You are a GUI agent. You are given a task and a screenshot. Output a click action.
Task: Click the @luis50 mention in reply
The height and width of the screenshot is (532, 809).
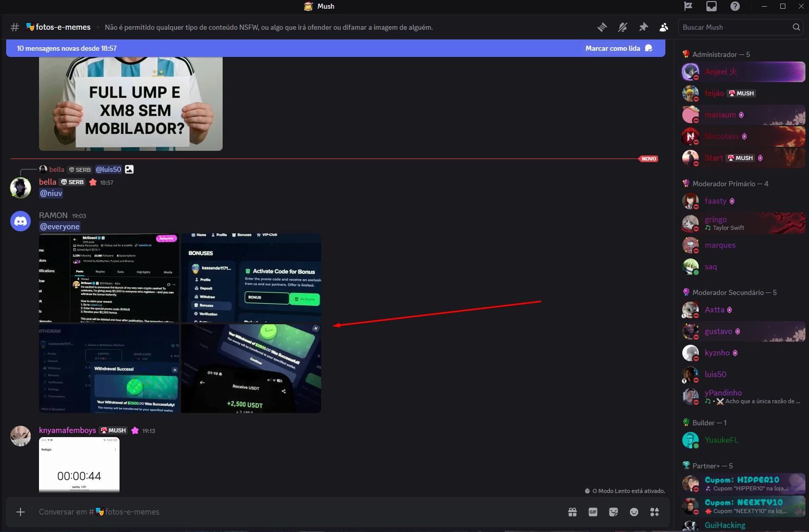108,169
